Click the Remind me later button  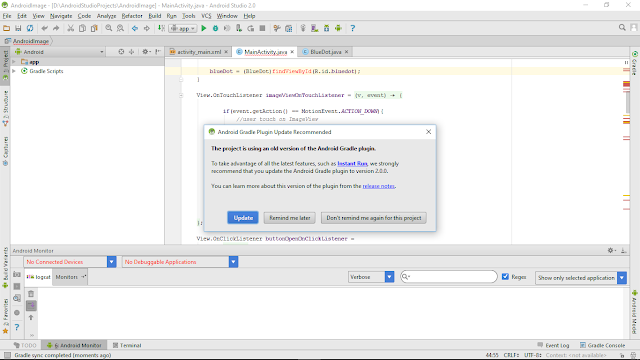[289, 218]
